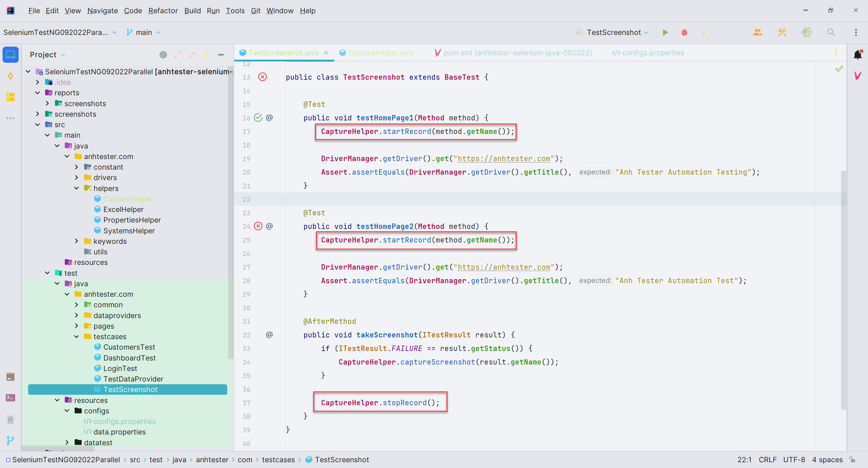Image resolution: width=868 pixels, height=468 pixels.
Task: Click the editor vertical scrollbar
Action: tap(844, 288)
